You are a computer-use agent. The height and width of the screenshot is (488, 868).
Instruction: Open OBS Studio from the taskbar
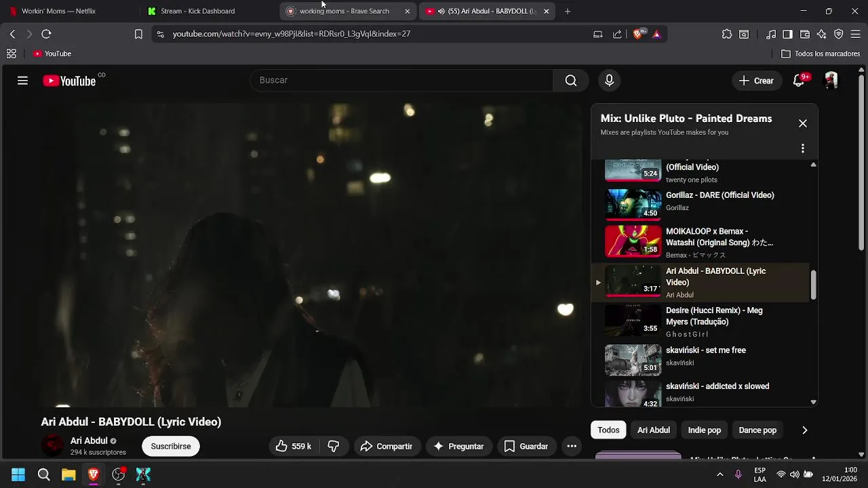tap(119, 474)
